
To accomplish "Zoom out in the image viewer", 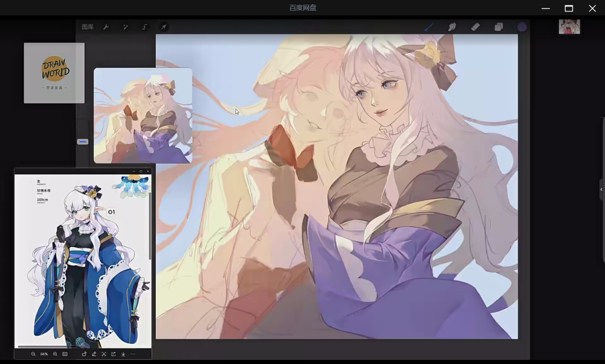I will point(33,354).
